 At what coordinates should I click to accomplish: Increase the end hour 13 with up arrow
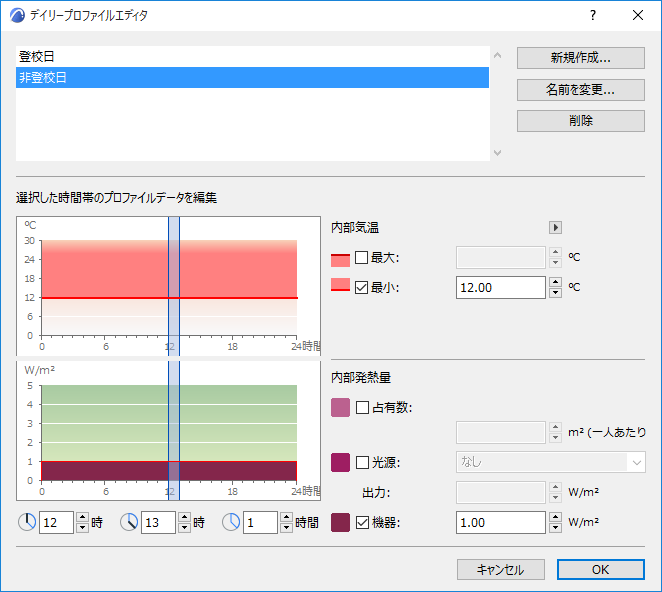click(184, 517)
